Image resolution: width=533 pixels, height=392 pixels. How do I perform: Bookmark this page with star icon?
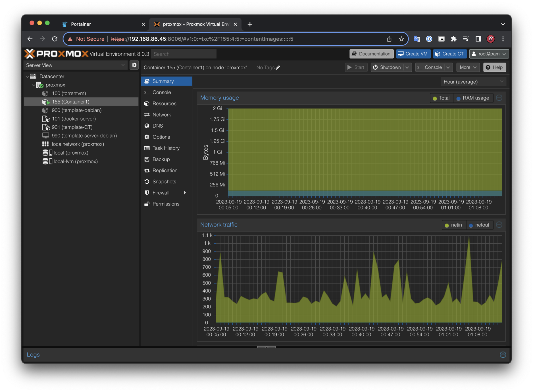(x=401, y=39)
